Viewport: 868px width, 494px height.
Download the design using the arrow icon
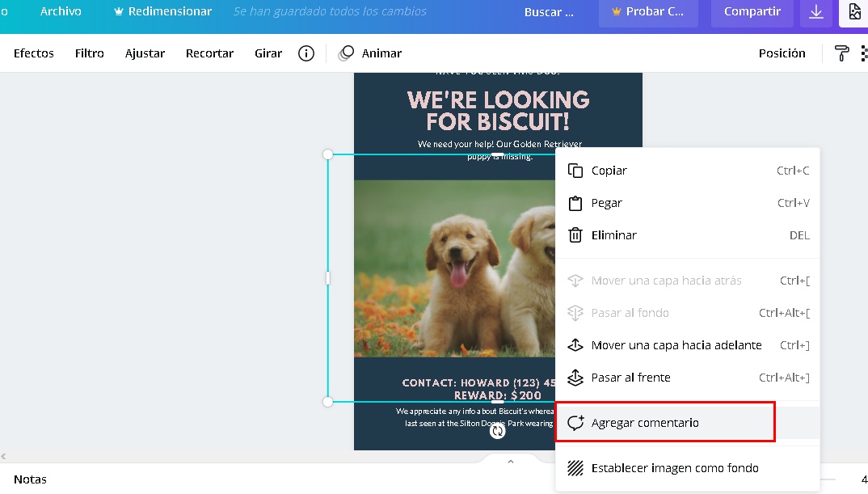pos(815,12)
